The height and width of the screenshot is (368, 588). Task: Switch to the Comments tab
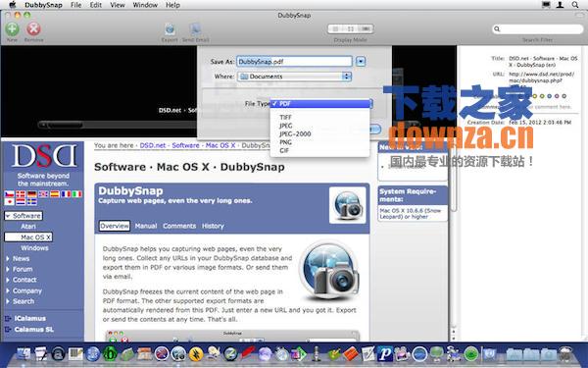[x=179, y=226]
